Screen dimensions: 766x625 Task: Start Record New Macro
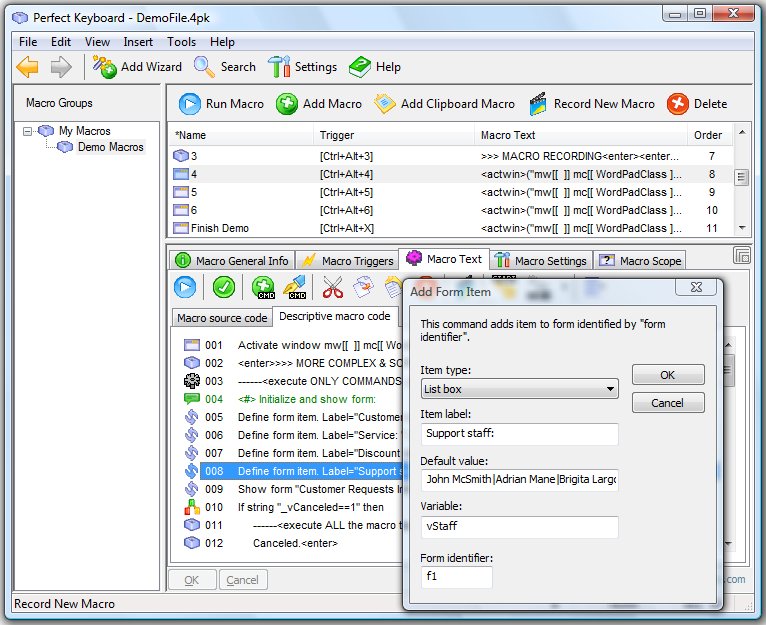592,104
